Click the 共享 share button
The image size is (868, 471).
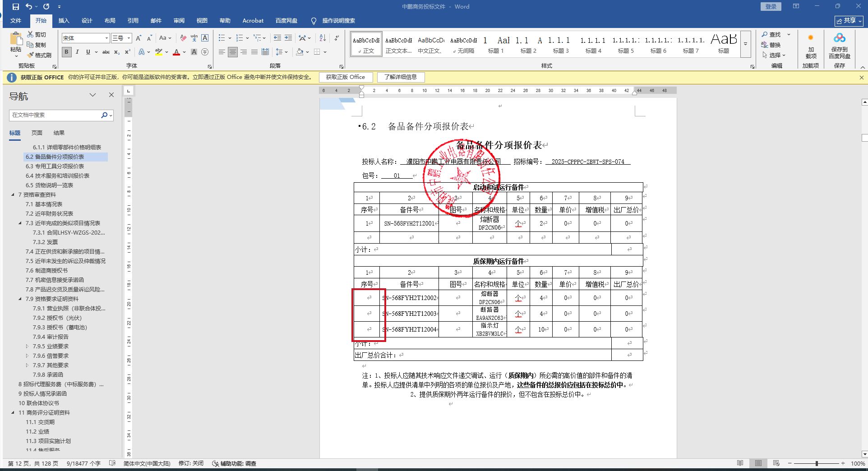point(849,21)
